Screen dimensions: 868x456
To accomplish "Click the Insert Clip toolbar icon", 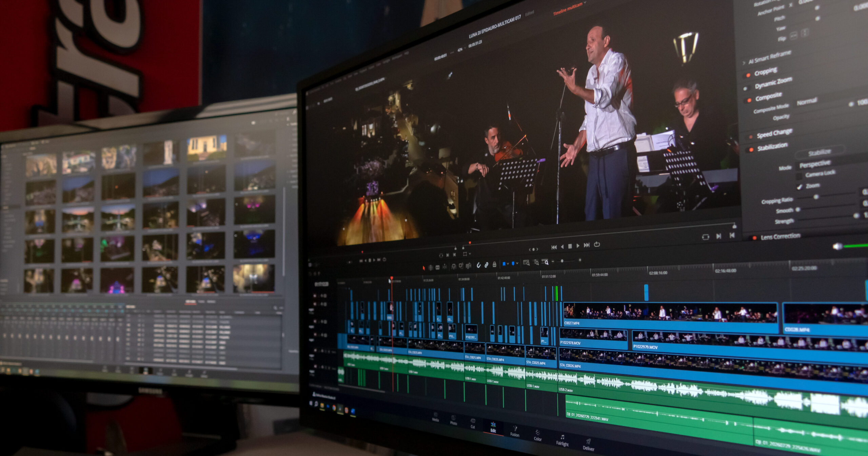I will tap(454, 267).
